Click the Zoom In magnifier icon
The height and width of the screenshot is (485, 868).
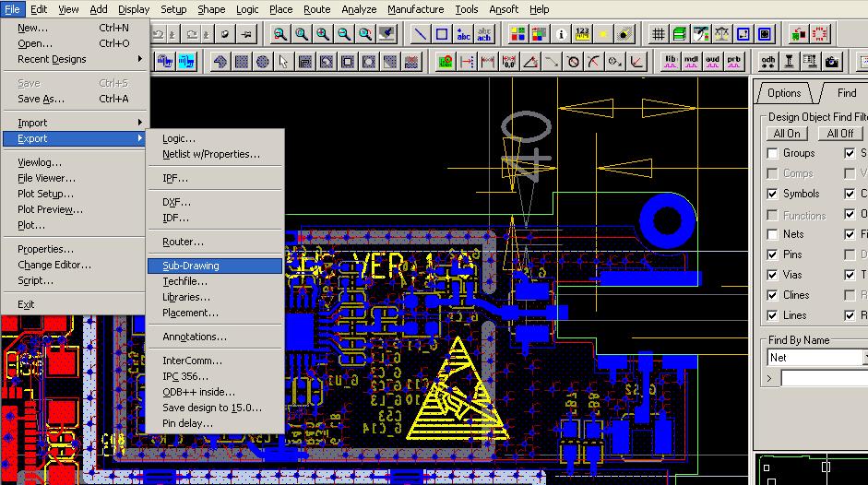(x=323, y=35)
